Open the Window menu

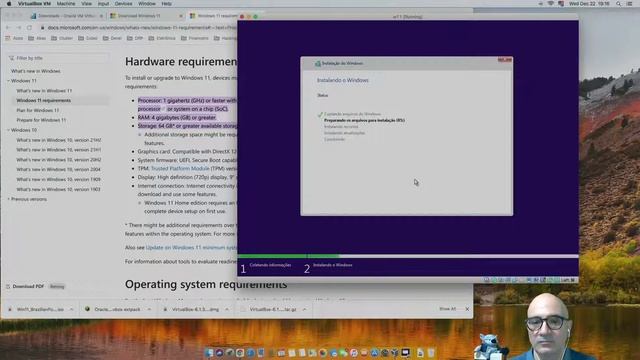pos(147,4)
